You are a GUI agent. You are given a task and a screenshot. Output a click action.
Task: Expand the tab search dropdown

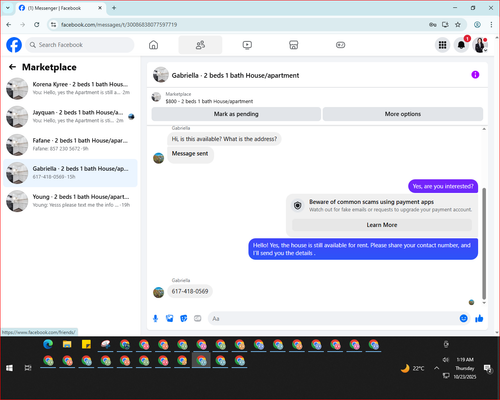click(x=8, y=8)
